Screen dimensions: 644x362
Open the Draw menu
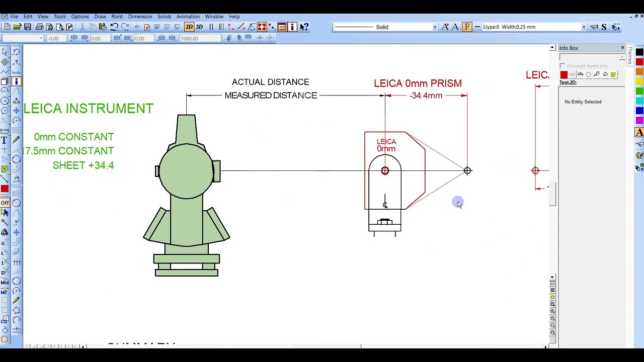pos(100,17)
